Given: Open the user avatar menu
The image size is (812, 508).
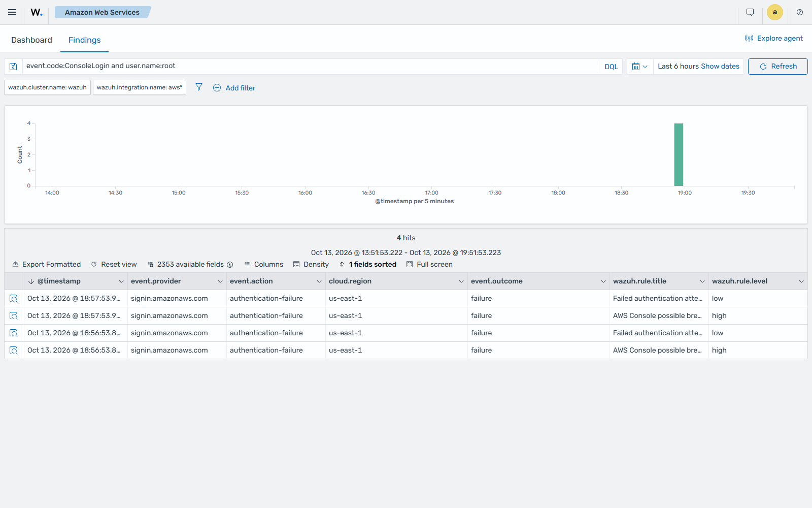Looking at the screenshot, I should (775, 12).
